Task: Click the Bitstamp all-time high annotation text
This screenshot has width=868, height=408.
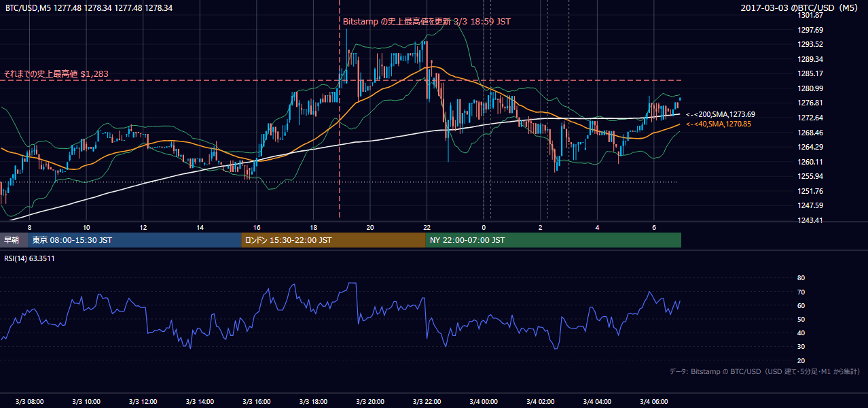Action: [427, 22]
